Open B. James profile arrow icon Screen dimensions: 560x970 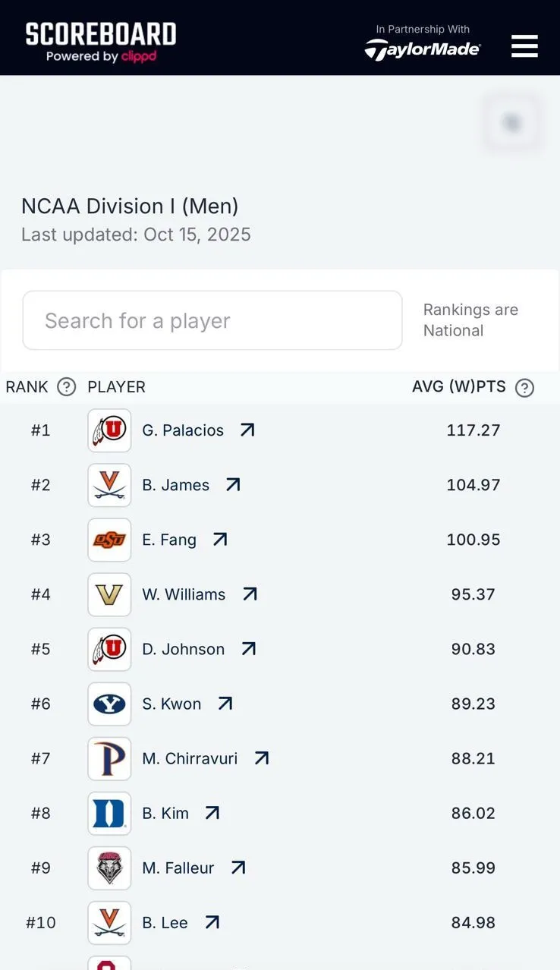(x=233, y=484)
